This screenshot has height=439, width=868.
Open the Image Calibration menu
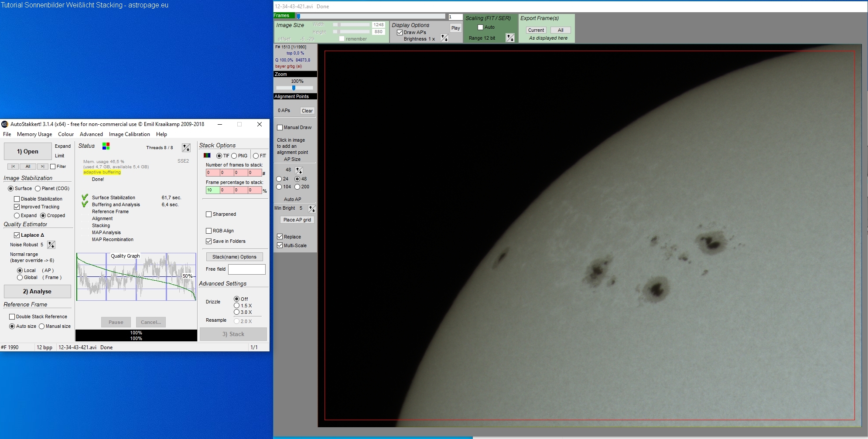[130, 134]
